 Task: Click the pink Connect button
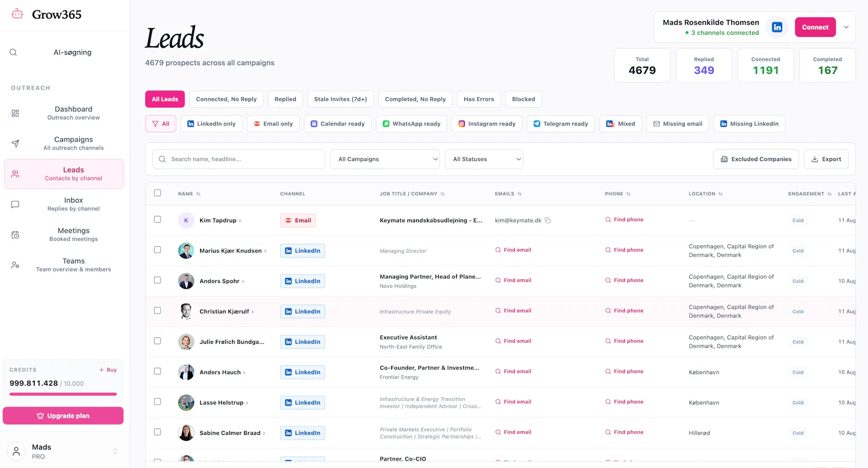[815, 27]
